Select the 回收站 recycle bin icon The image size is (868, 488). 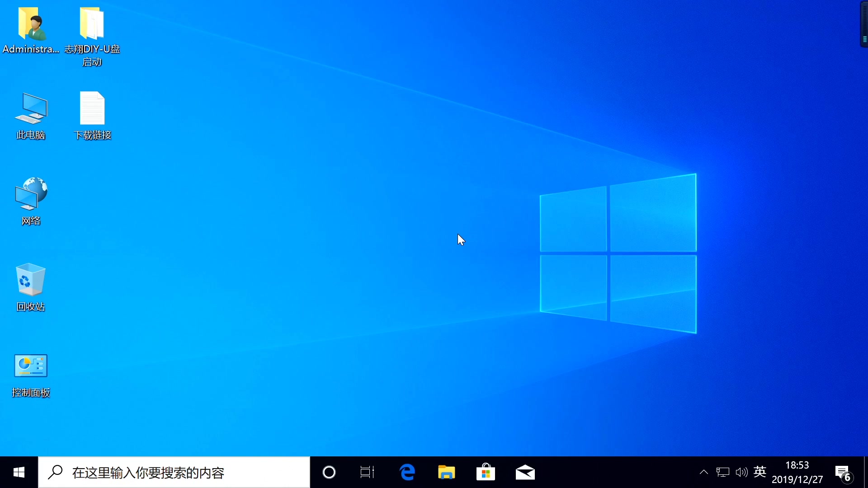pos(31,280)
